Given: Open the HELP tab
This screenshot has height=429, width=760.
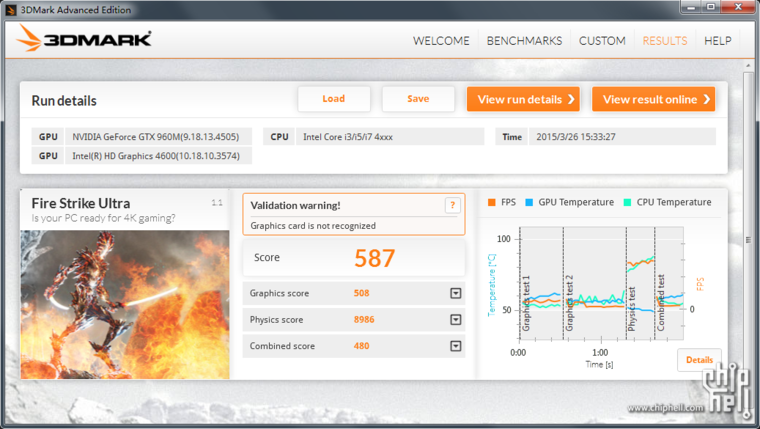Looking at the screenshot, I should click(718, 41).
